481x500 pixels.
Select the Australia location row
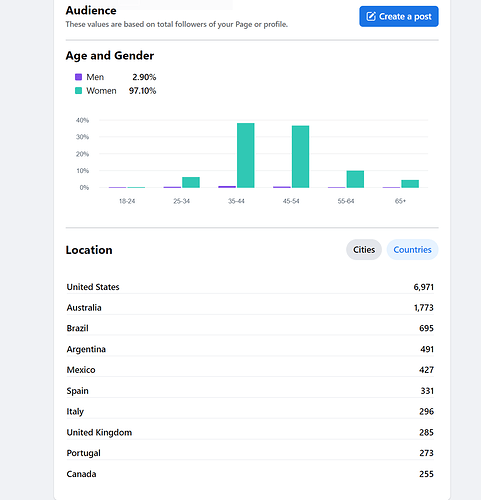[x=250, y=308]
